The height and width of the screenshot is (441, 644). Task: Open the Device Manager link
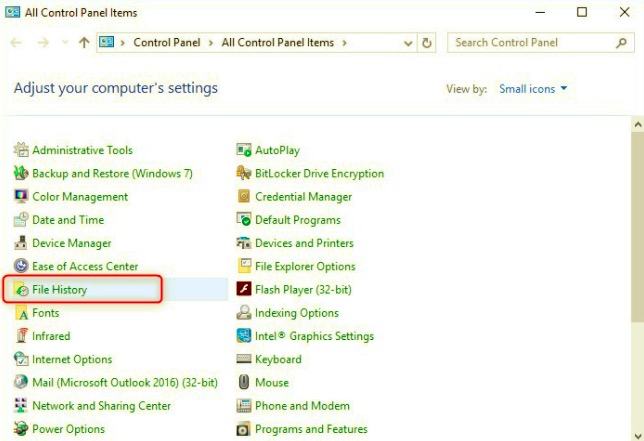pos(72,243)
